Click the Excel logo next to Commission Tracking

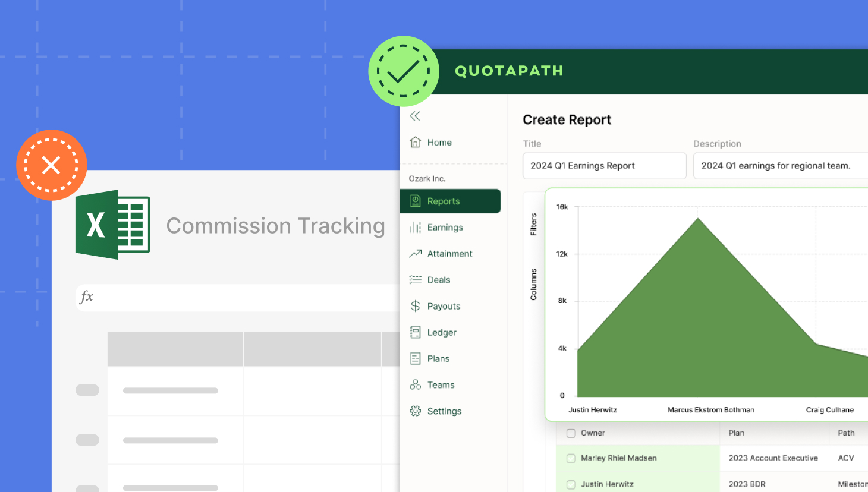click(x=112, y=225)
